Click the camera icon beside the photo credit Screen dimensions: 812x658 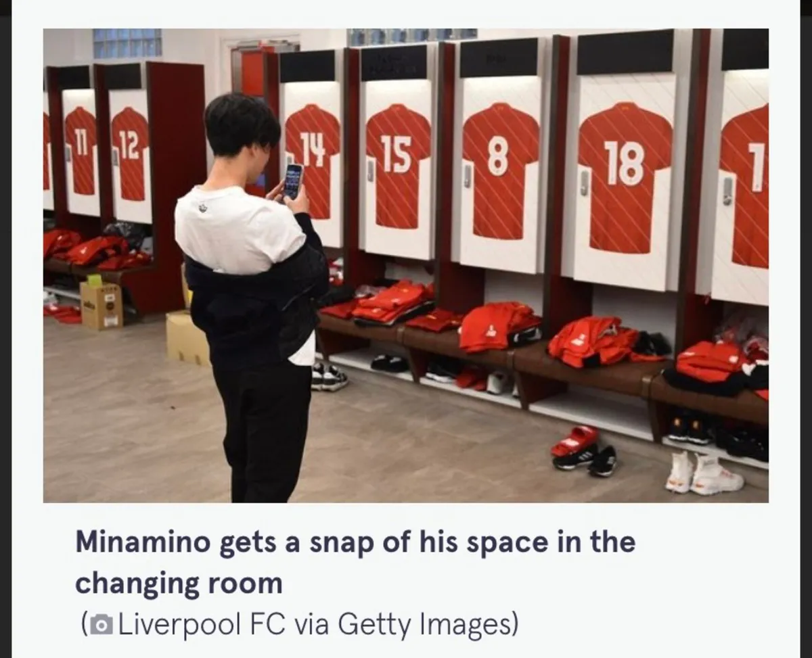[x=102, y=624]
